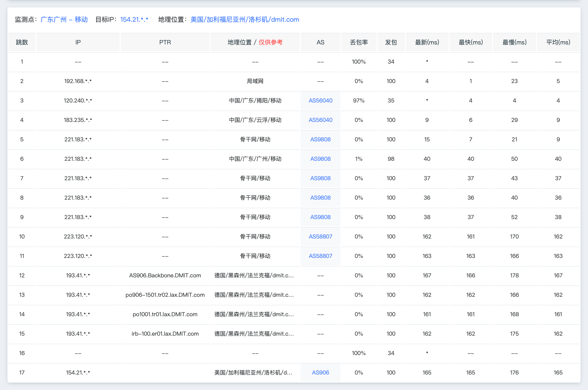Screen dimensions: 588x390
Task: Select the 平均(ms) column header
Action: coord(558,42)
